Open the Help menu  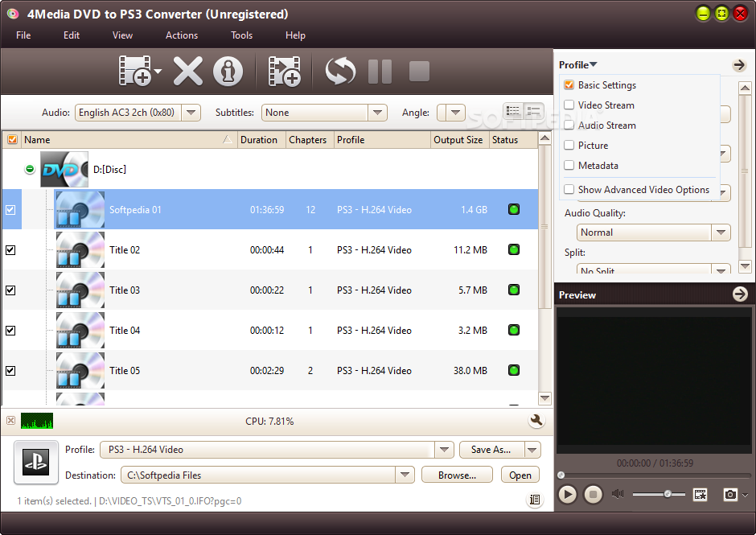(x=295, y=35)
